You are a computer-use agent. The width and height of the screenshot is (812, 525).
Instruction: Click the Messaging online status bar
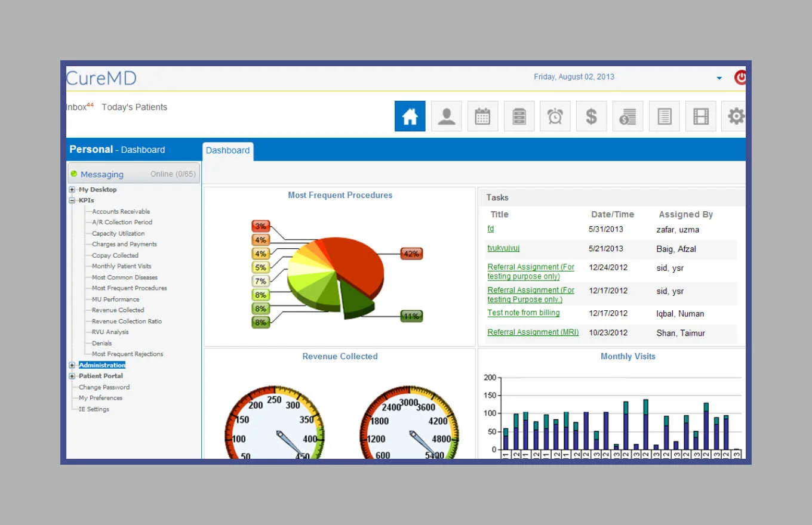click(133, 174)
